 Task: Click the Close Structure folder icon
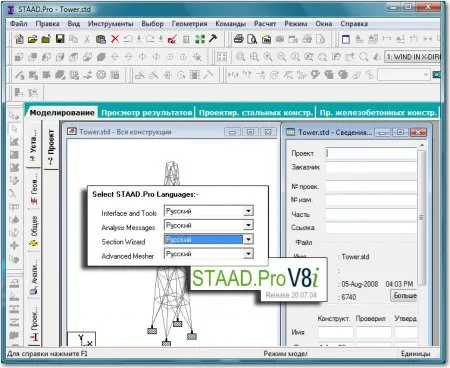(46, 39)
